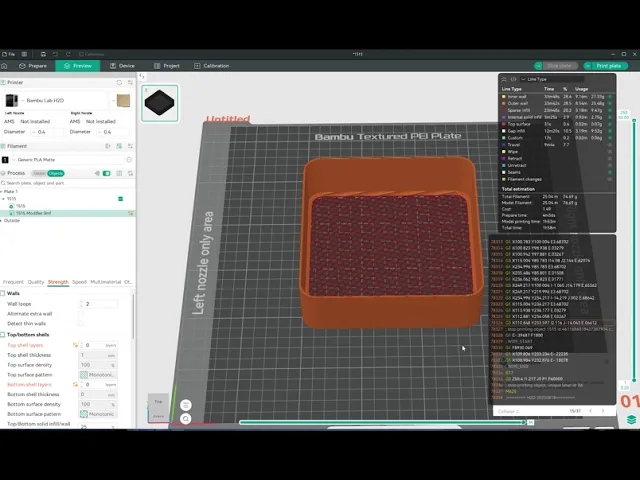Open the left nozzle Diameter dropdown

tap(47, 132)
